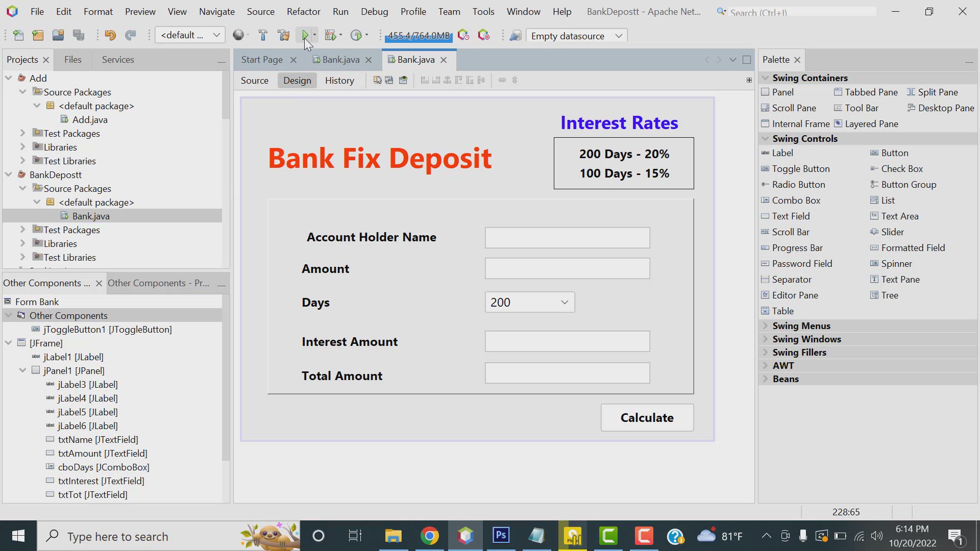
Task: Collapse the BankDepost Source Packages node
Action: click(22, 188)
